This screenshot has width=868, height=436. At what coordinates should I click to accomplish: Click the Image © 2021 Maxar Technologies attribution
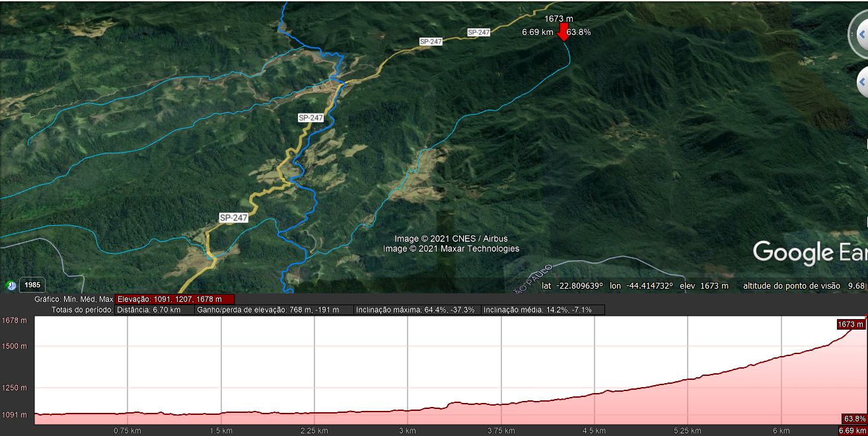click(451, 249)
